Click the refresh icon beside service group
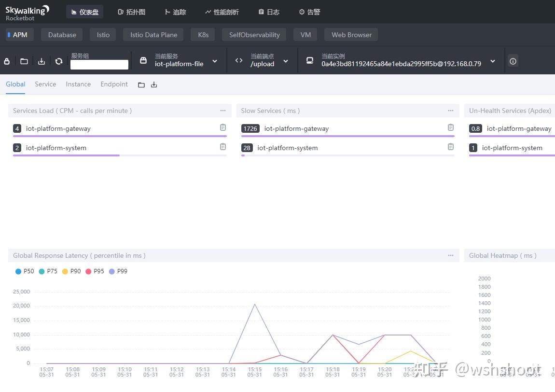This screenshot has width=555, height=392. coord(59,61)
